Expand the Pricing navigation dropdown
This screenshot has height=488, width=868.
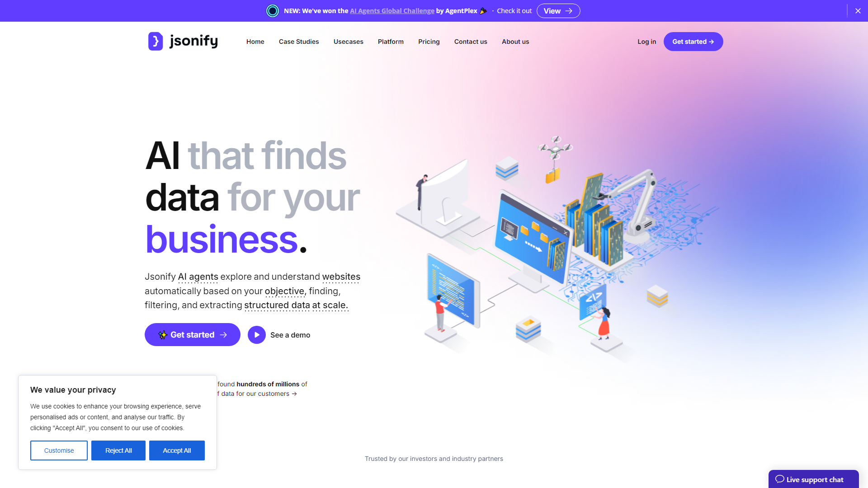pos(429,41)
